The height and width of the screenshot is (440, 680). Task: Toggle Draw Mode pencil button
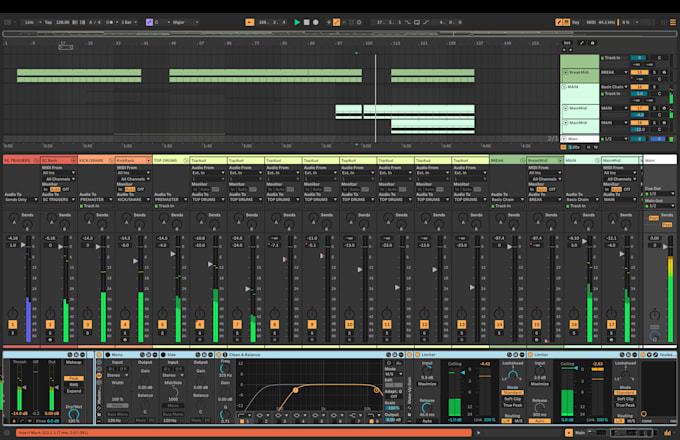pos(559,22)
